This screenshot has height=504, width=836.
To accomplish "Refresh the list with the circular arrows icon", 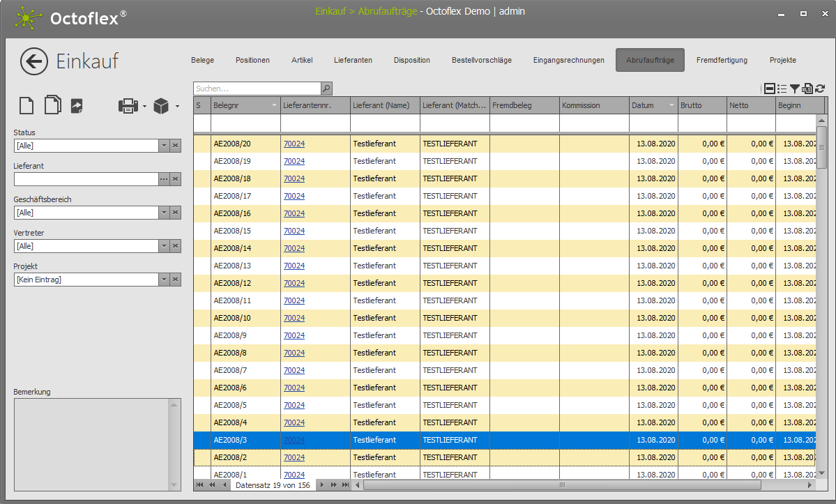I will point(820,89).
